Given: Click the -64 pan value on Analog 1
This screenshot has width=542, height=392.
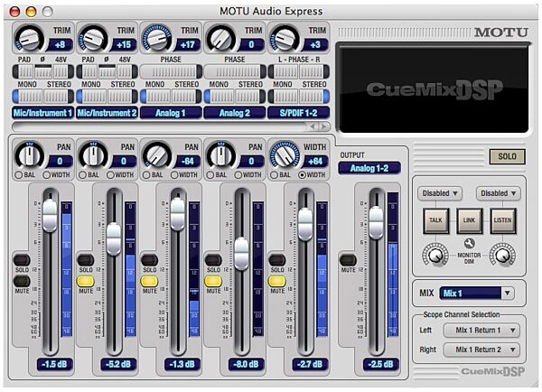Looking at the screenshot, I should pos(188,162).
